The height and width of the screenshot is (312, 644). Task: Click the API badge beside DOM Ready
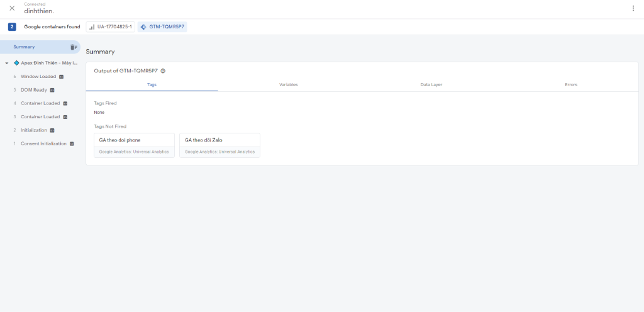(52, 90)
